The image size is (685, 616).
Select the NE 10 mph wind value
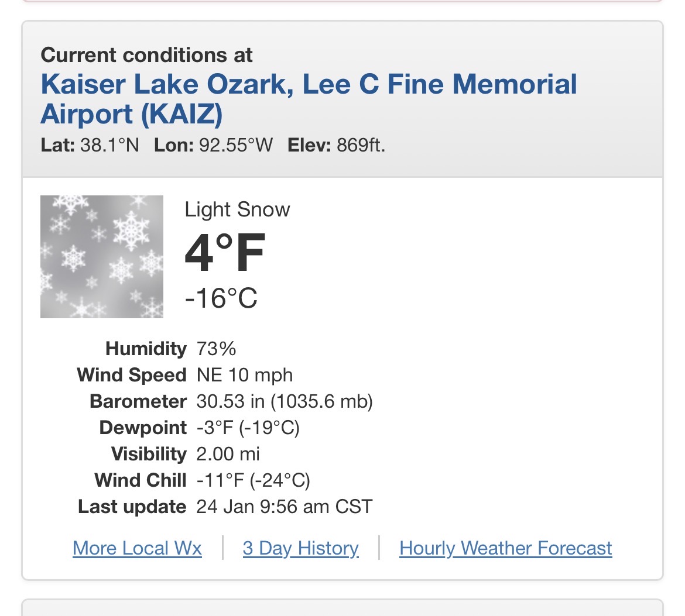pyautogui.click(x=244, y=375)
